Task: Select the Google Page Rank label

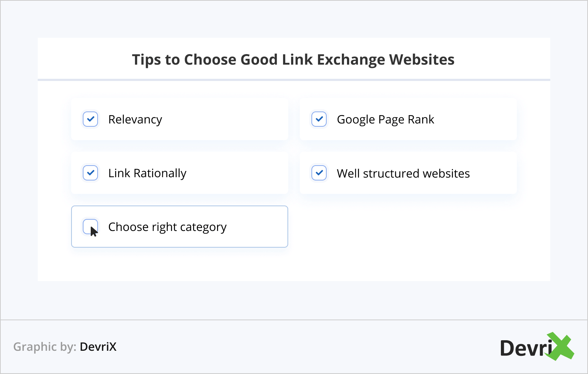Action: point(385,119)
